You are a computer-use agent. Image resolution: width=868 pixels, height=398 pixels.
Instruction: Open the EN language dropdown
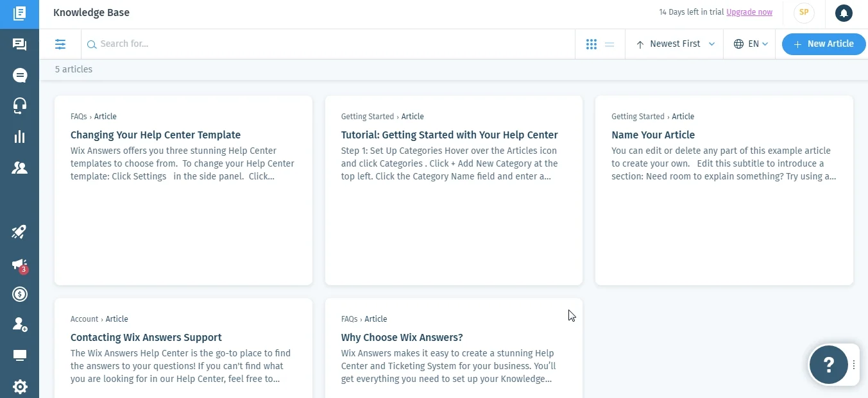pos(751,44)
